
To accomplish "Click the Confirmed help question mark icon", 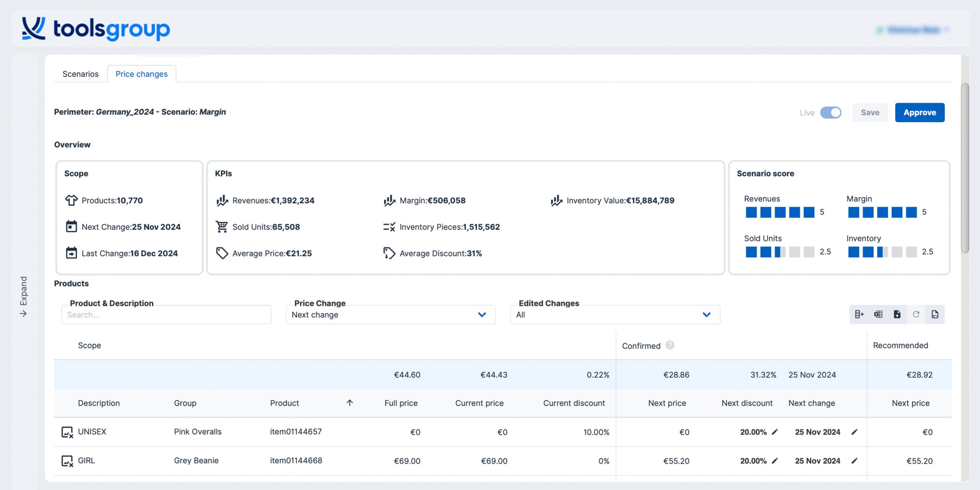I will click(x=670, y=345).
